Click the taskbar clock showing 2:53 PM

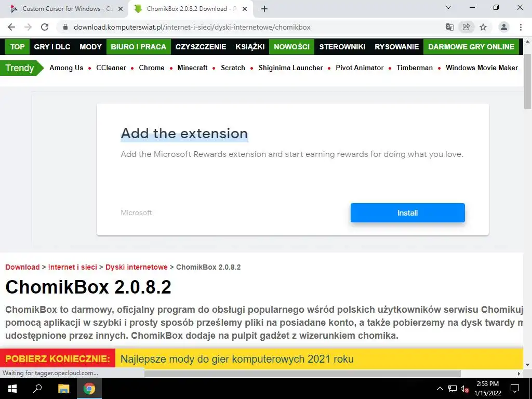pos(488,389)
